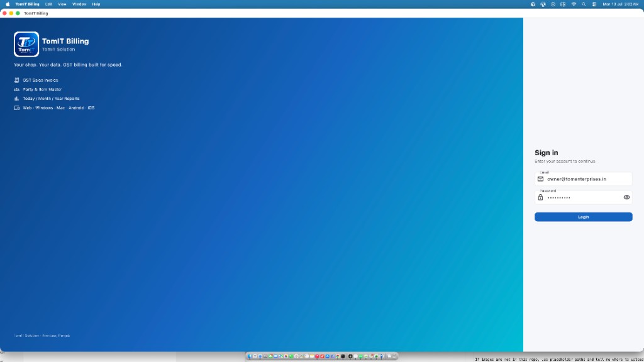The width and height of the screenshot is (644, 362).
Task: Click 'Enter your account to continue' text
Action: (565, 162)
